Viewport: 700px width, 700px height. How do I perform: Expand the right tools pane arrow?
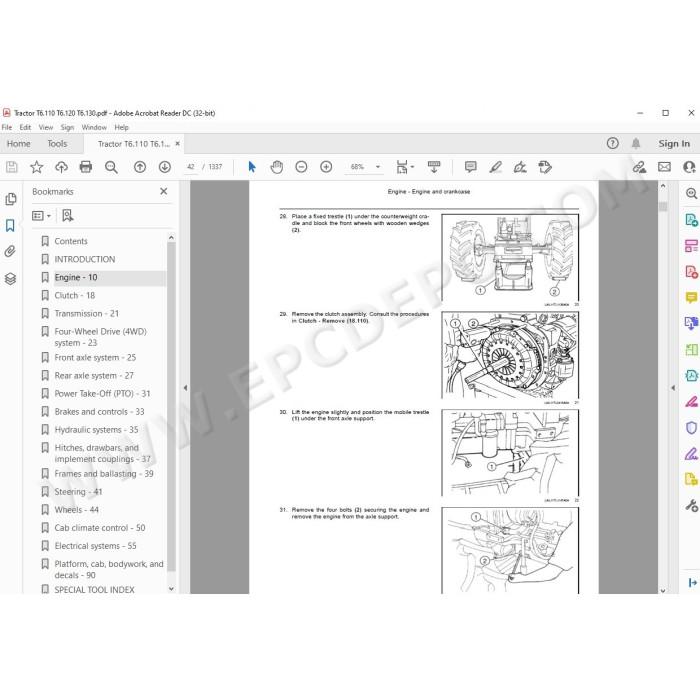[x=673, y=388]
